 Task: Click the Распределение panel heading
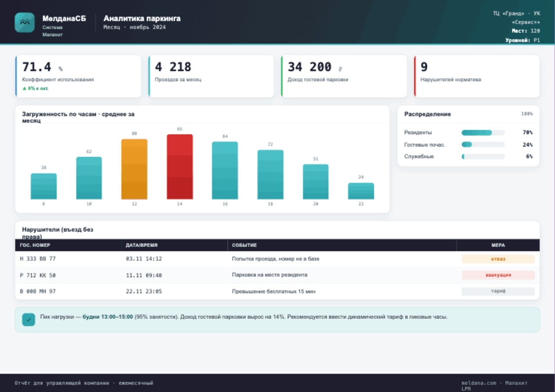tap(428, 114)
